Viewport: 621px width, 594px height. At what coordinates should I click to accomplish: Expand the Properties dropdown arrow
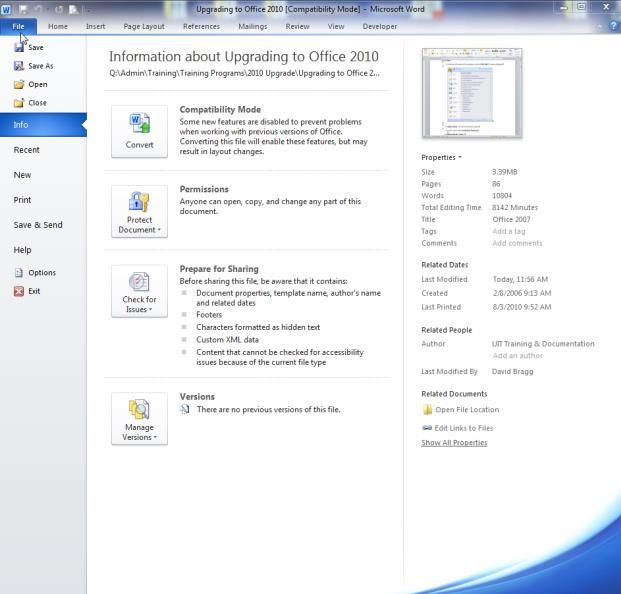coord(460,157)
